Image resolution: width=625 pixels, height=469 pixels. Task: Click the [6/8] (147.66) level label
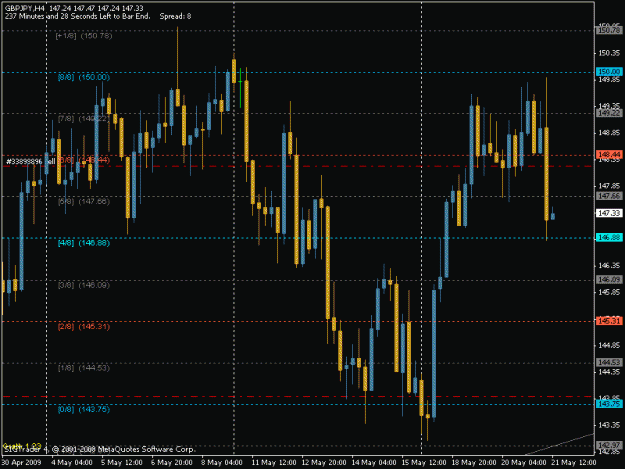[x=84, y=202]
